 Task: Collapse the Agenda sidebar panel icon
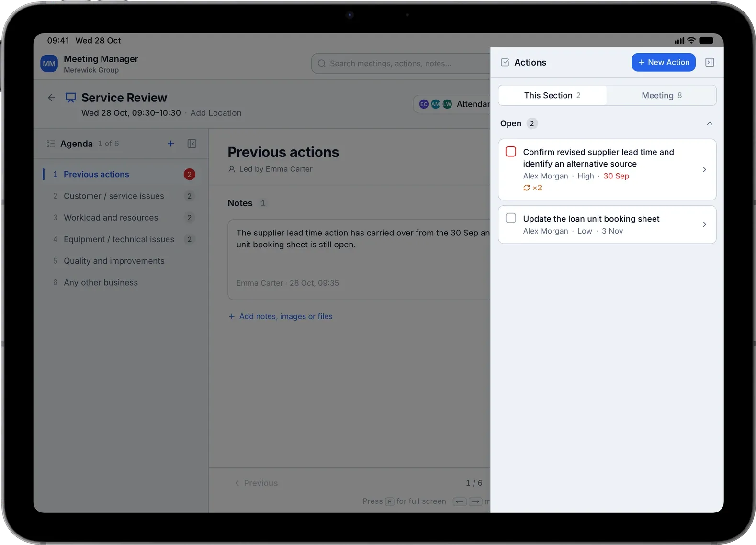[192, 144]
